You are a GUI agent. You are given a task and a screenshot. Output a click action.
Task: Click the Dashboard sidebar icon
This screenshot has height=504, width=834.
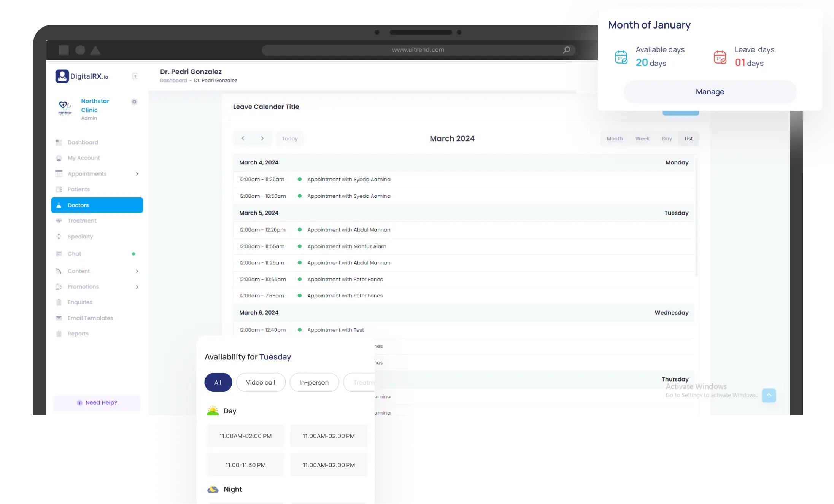click(59, 142)
